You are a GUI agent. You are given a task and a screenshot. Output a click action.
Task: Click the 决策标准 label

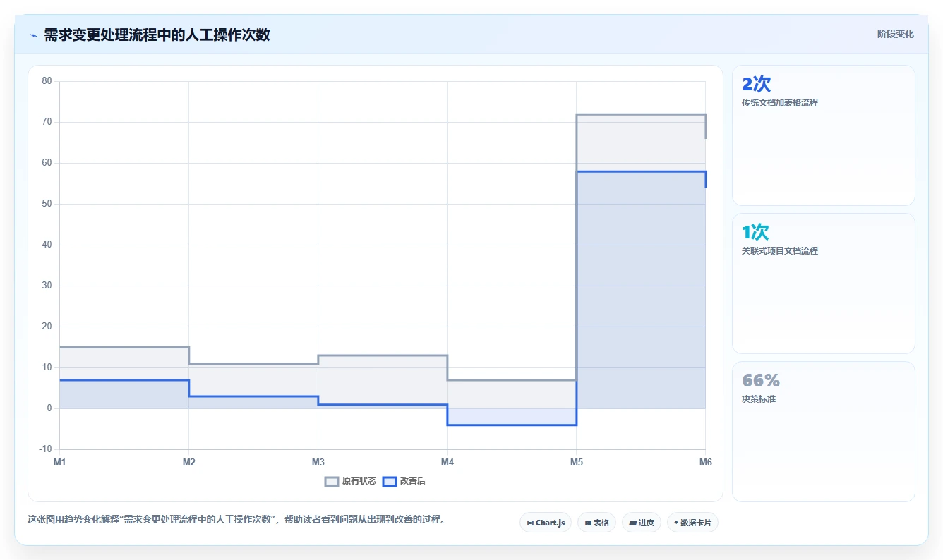[759, 399]
